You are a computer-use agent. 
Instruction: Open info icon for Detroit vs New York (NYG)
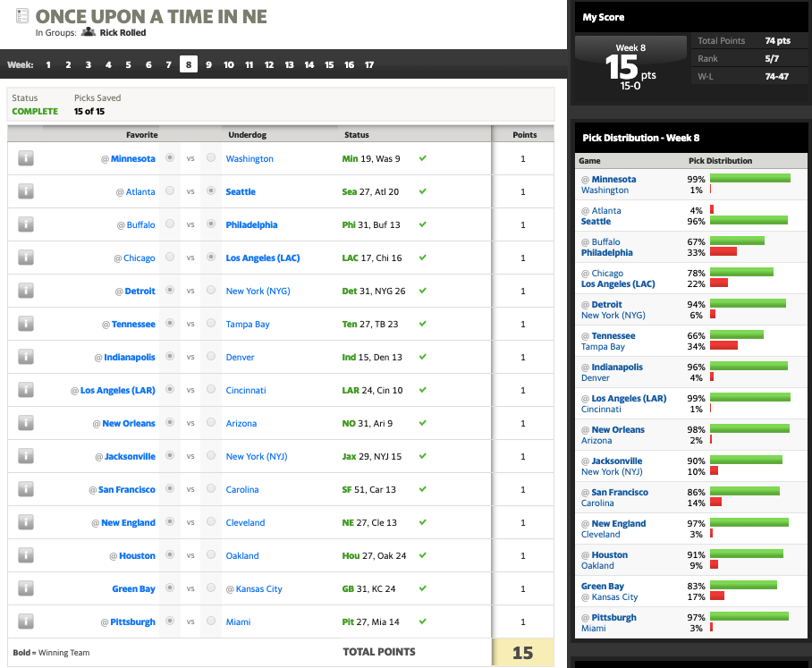26,291
